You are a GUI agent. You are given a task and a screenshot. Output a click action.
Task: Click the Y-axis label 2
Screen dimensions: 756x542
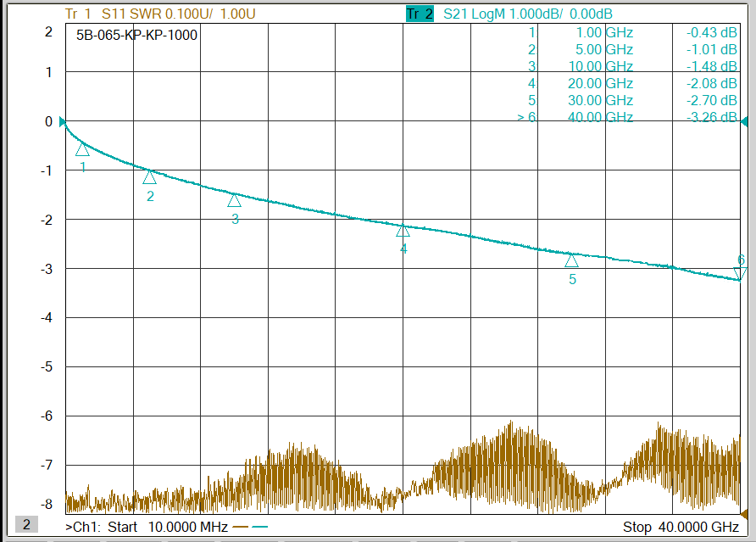pos(48,32)
